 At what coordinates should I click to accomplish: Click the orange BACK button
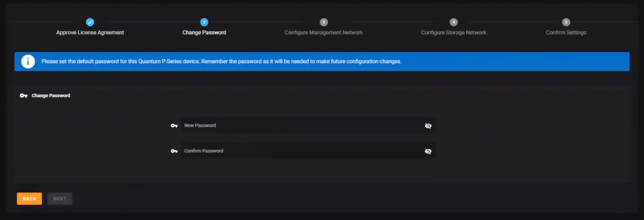(30, 199)
